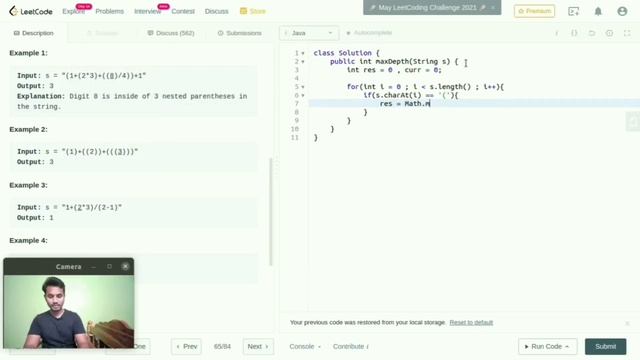Click the Example 3 input string
This screenshot has width=640, height=360.
[91, 207]
